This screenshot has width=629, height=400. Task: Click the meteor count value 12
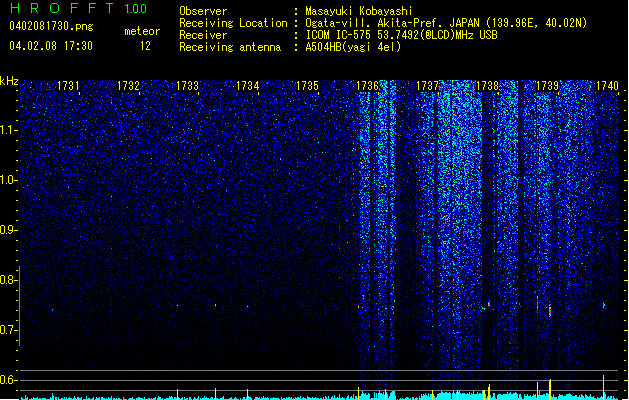(145, 46)
